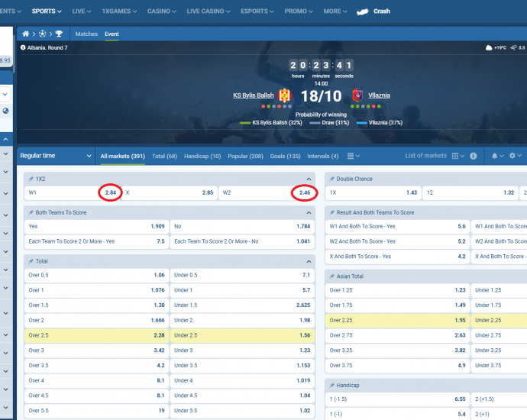This screenshot has height=420, width=527.
Task: Click the KS Bylis Ballsh team crest
Action: tap(284, 95)
